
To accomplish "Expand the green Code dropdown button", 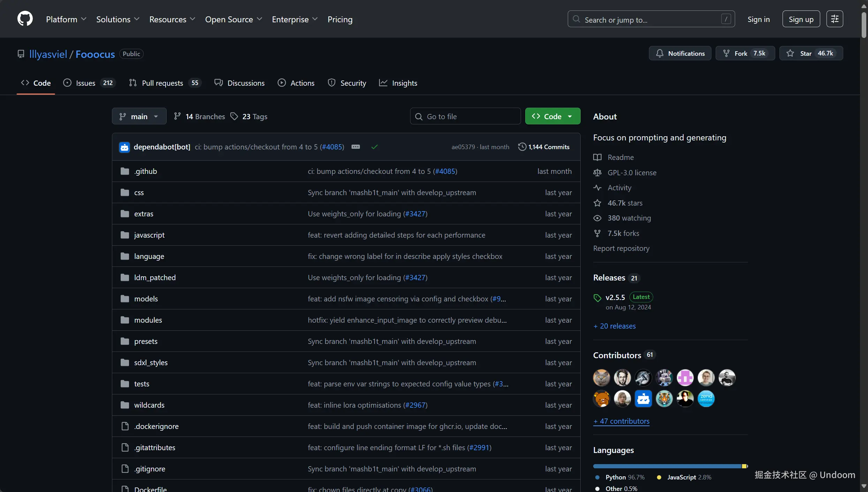I will tap(552, 116).
